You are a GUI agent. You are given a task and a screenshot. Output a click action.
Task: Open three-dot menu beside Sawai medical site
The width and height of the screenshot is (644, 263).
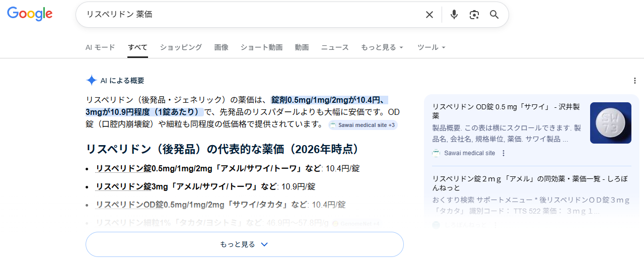point(503,153)
